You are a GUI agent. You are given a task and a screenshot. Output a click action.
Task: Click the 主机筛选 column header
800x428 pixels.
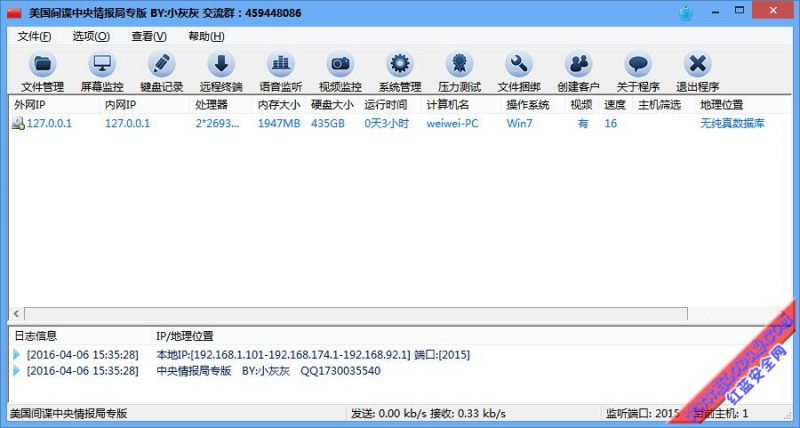(x=663, y=105)
